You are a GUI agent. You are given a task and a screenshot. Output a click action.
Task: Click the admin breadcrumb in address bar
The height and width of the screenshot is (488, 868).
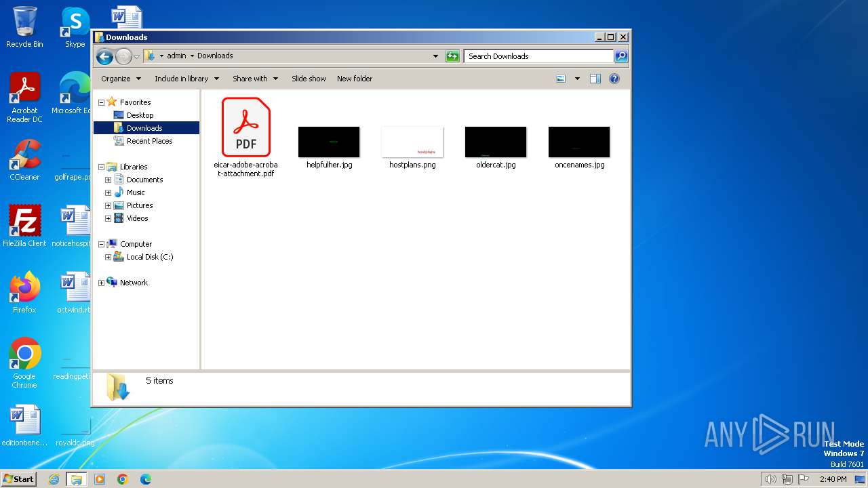176,56
